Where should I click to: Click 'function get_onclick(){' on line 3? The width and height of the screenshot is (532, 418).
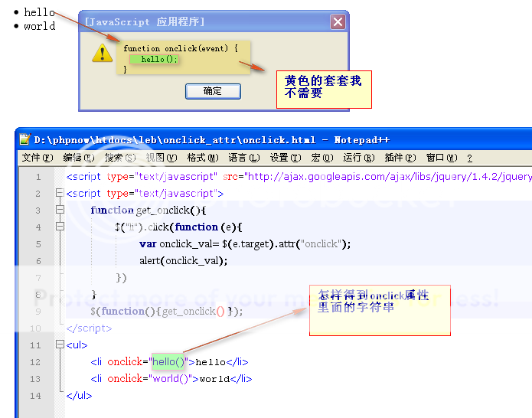(149, 210)
